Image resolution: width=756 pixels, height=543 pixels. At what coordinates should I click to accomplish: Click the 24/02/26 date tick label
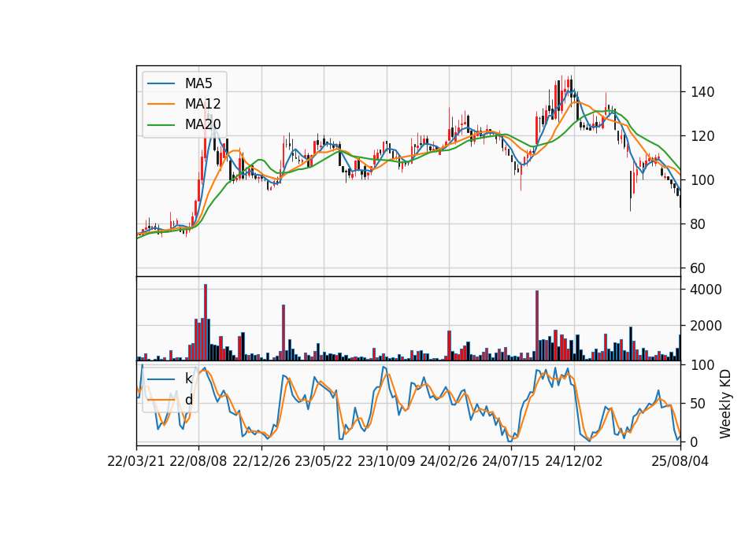point(448,461)
